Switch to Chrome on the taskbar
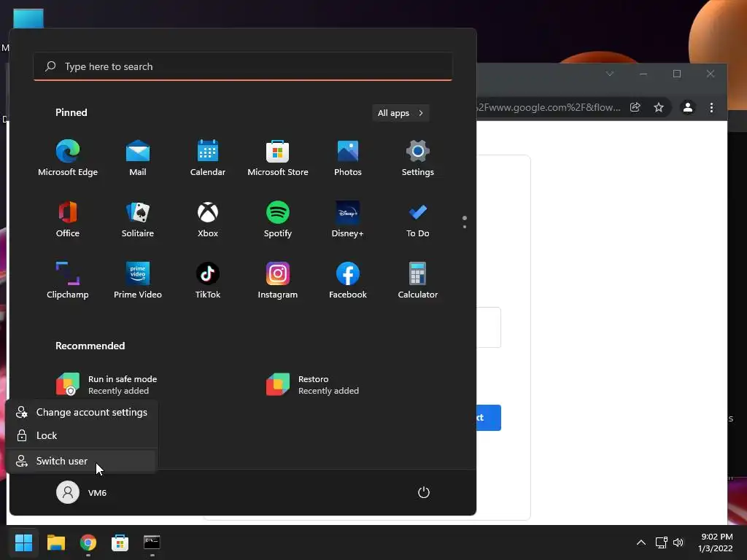 (x=88, y=542)
